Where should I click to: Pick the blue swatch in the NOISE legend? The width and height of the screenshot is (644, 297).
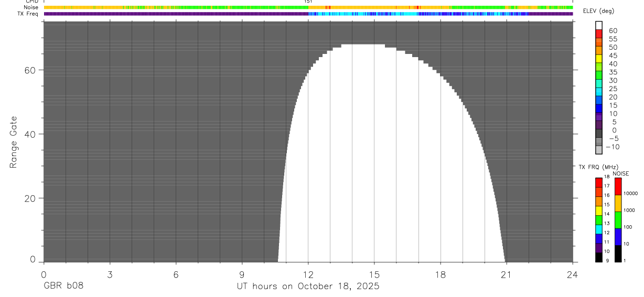(x=618, y=237)
